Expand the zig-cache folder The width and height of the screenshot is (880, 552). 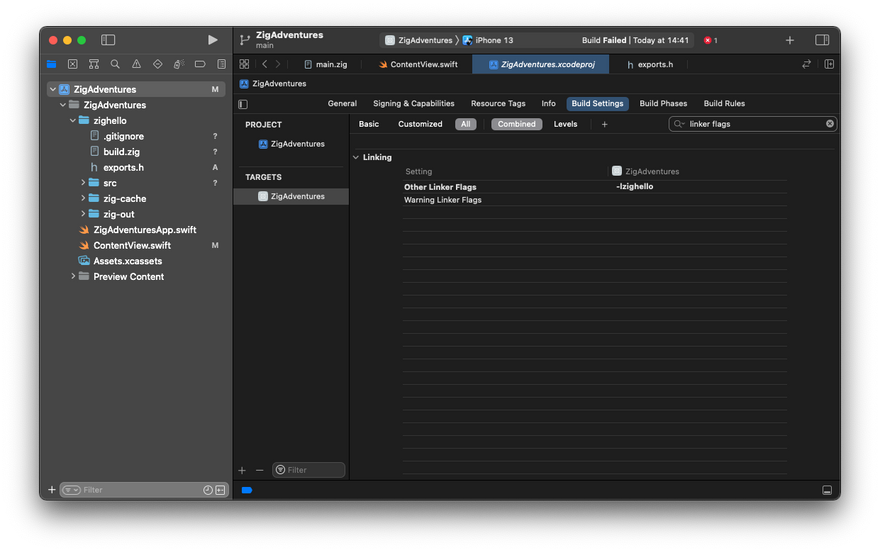click(83, 199)
